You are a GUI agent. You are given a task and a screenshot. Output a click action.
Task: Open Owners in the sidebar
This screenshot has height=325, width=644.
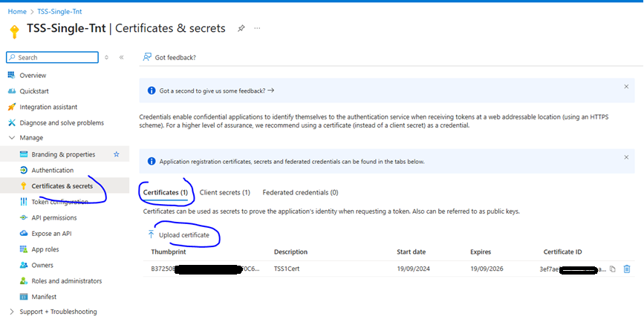tap(42, 265)
